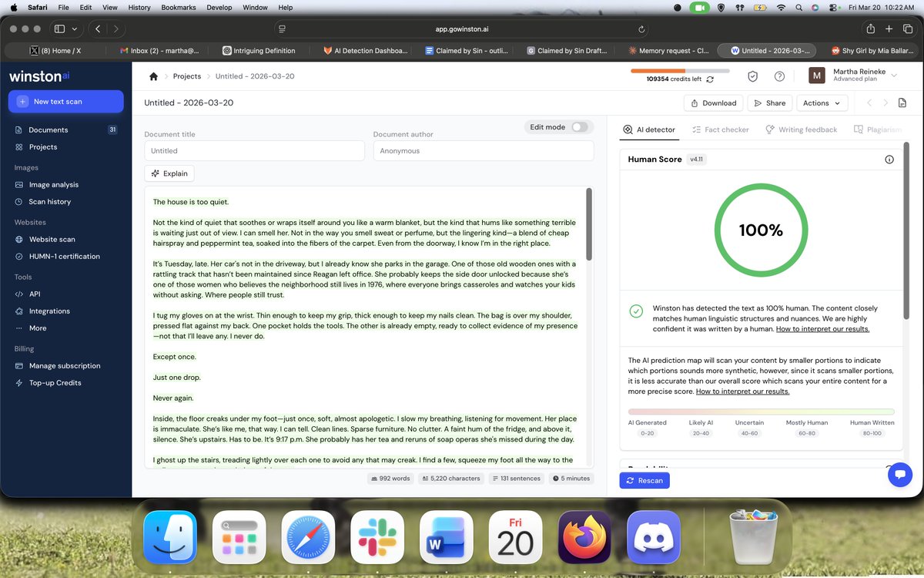Click the shield check icon

[753, 76]
